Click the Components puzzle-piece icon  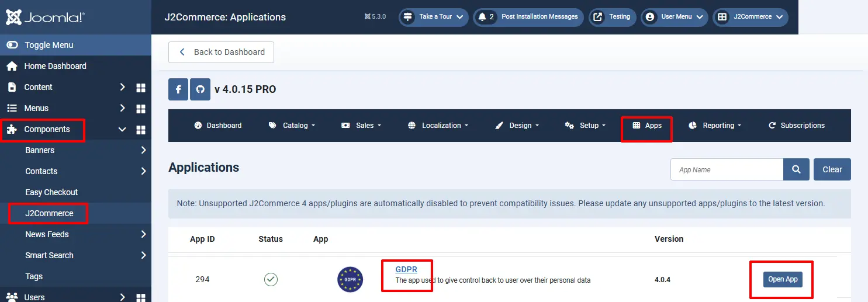(x=12, y=129)
